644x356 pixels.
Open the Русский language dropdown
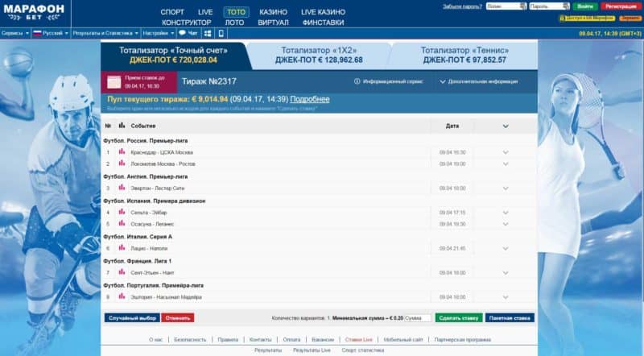point(52,34)
